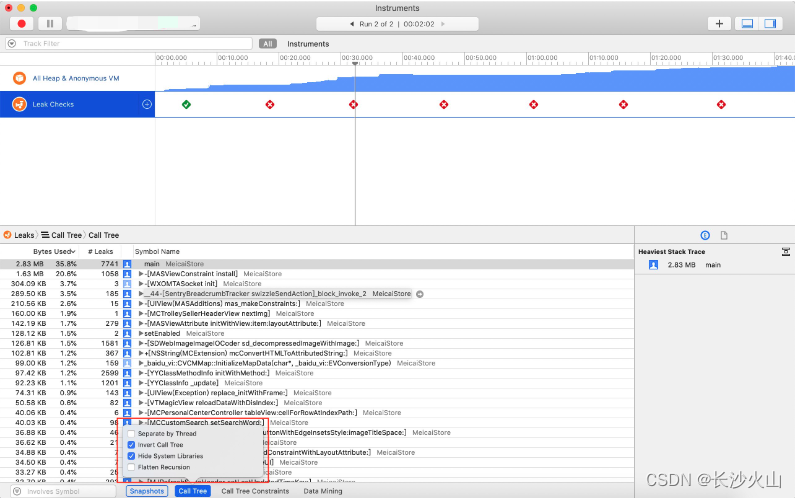Image resolution: width=796 pixels, height=498 pixels.
Task: Open the Leaks breadcrumb item
Action: [x=19, y=235]
